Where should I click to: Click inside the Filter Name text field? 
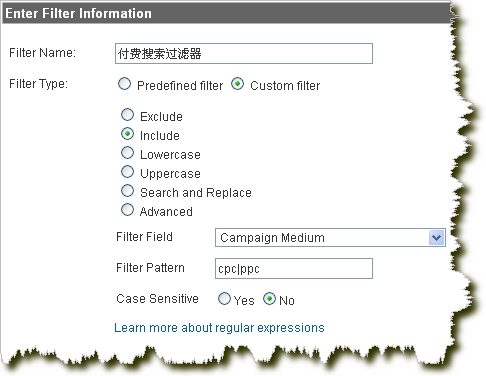click(x=244, y=53)
